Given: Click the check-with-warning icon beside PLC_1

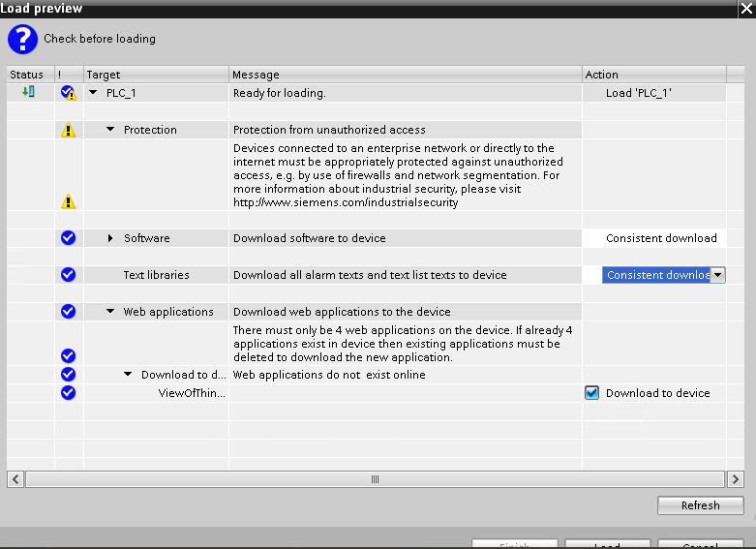Looking at the screenshot, I should click(x=69, y=93).
